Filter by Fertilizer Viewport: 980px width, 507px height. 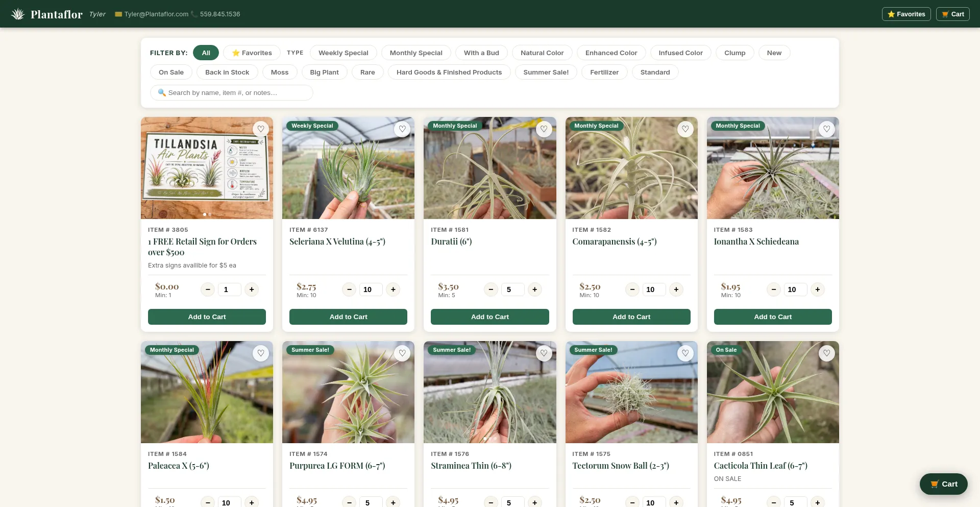[x=604, y=72]
